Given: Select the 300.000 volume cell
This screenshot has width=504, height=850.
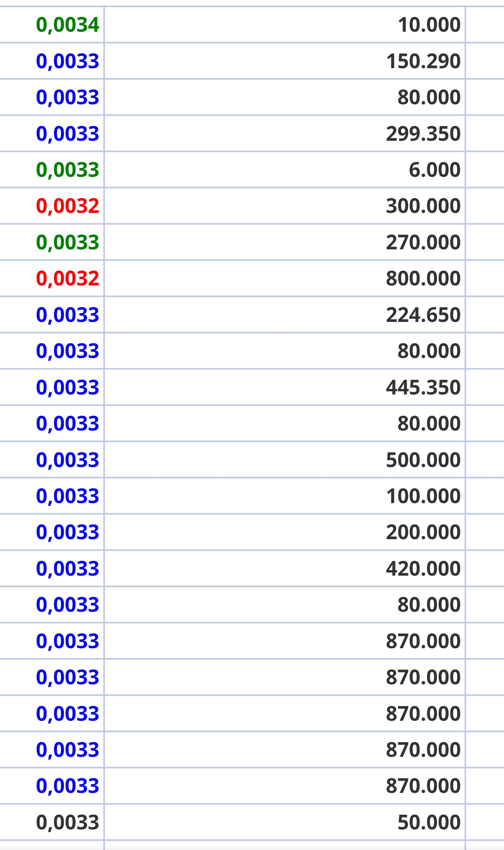Looking at the screenshot, I should 423,206.
